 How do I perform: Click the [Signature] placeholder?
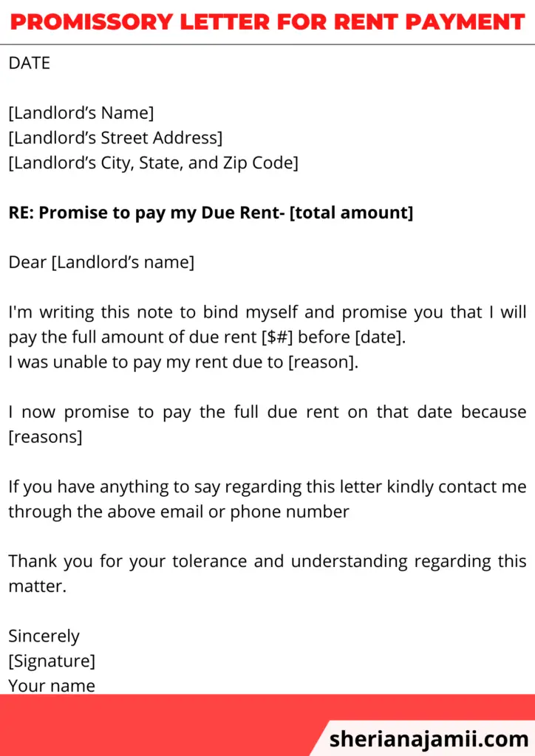(52, 661)
